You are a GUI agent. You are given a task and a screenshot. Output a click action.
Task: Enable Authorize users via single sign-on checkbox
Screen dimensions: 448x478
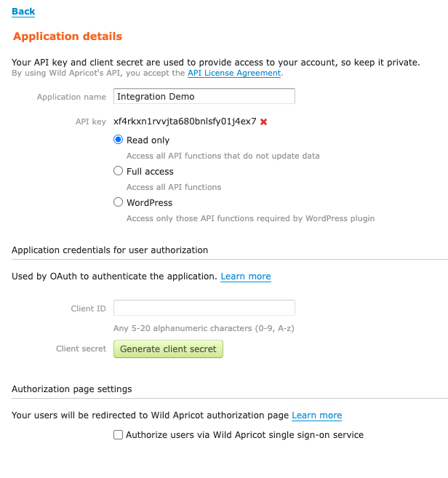[118, 435]
